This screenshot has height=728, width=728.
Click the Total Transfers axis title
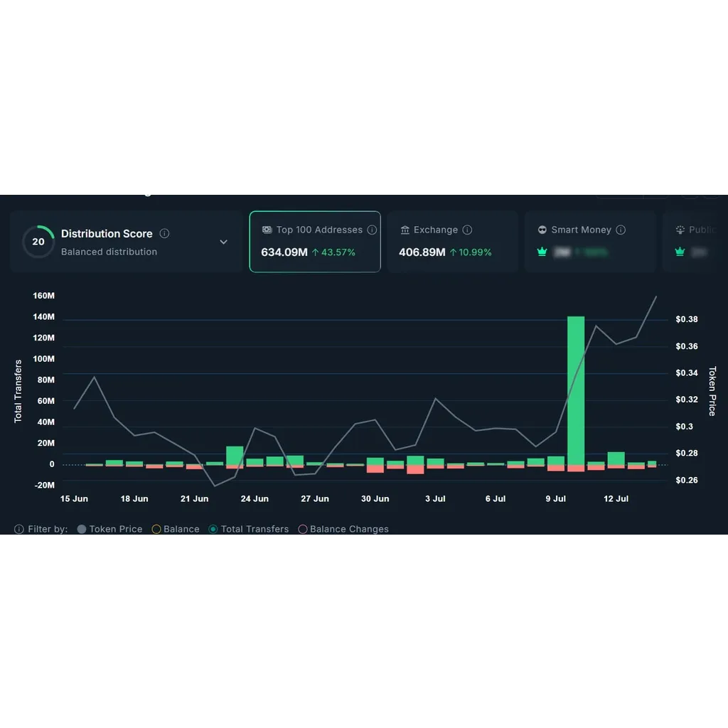tap(18, 392)
